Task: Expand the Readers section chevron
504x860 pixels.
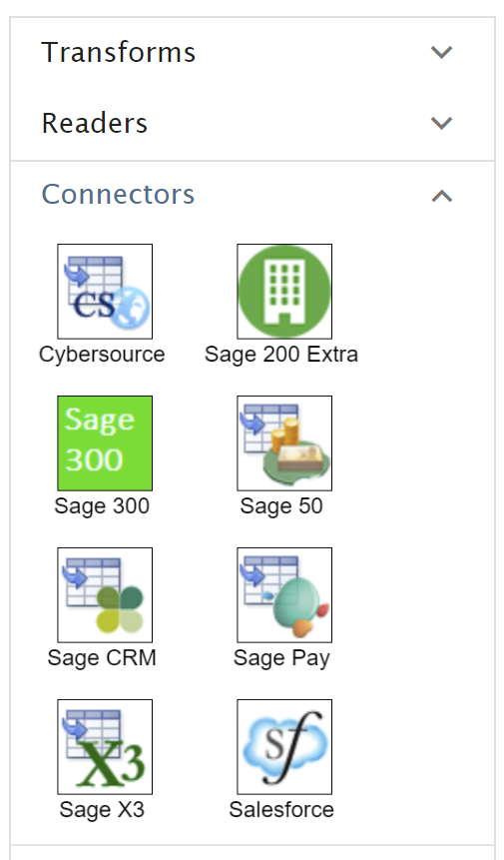Action: pos(441,123)
